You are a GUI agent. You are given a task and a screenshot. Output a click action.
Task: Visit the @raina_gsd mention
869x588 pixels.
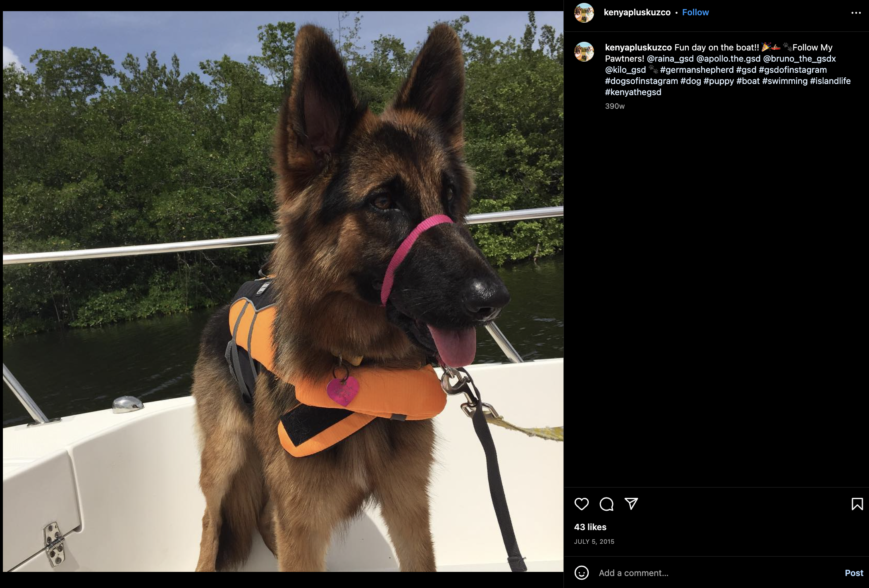670,59
